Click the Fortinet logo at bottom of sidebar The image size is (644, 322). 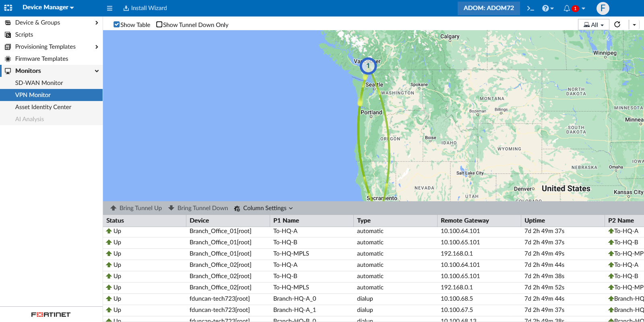(x=51, y=315)
